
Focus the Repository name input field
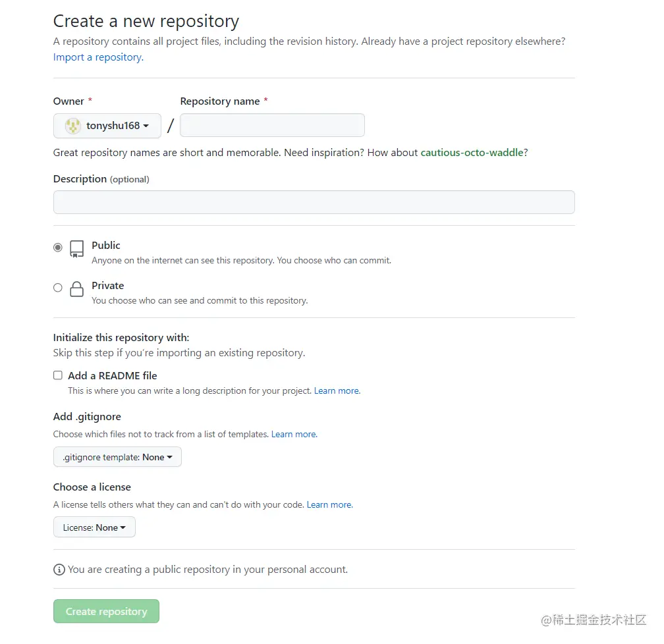click(272, 125)
